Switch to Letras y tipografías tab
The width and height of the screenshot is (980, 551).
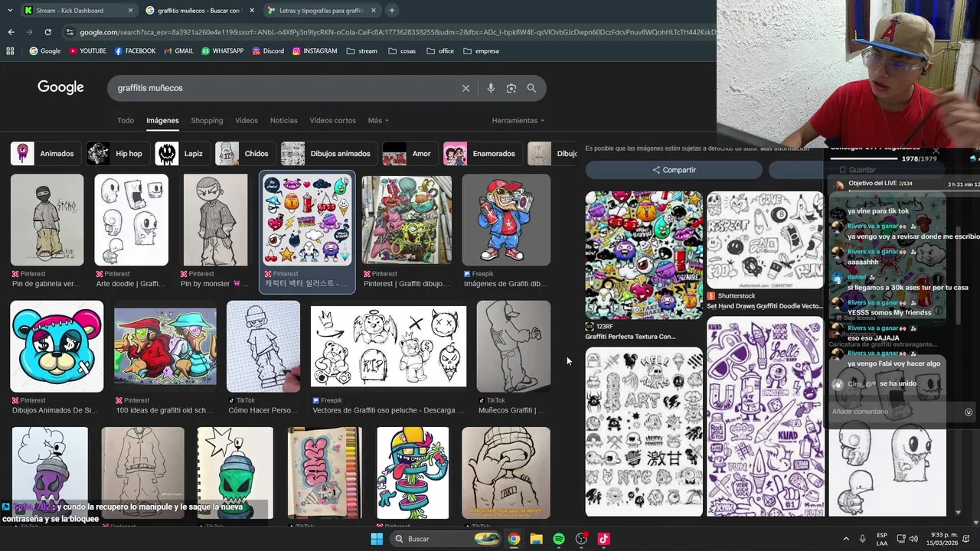320,11
